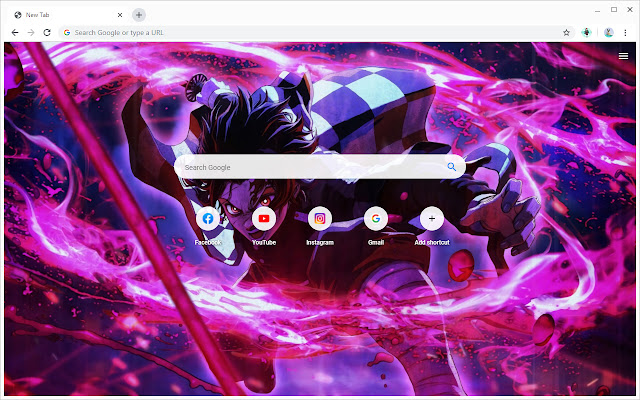Bookmark this tab with the star icon
The height and width of the screenshot is (400, 640).
pos(566,32)
